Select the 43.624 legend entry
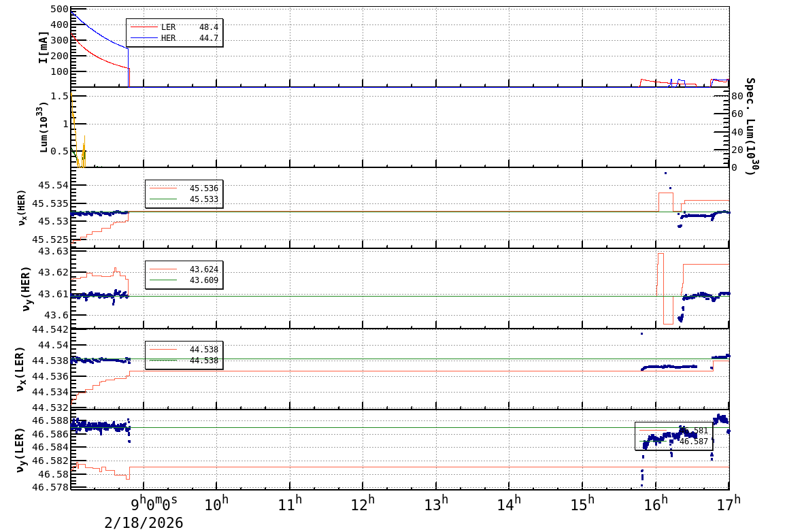The height and width of the screenshot is (532, 785). click(184, 269)
